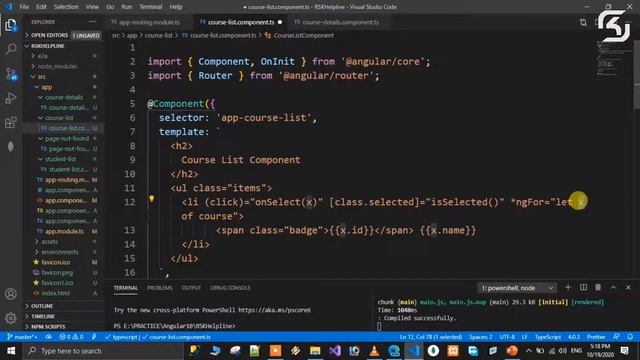
Task: Click the Spaces: 2 indentation setting
Action: point(480,337)
